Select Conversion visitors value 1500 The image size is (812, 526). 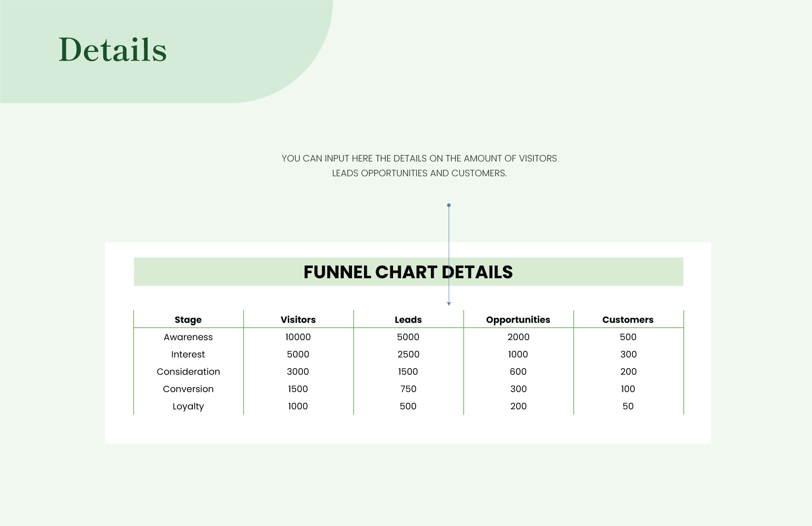tap(298, 389)
